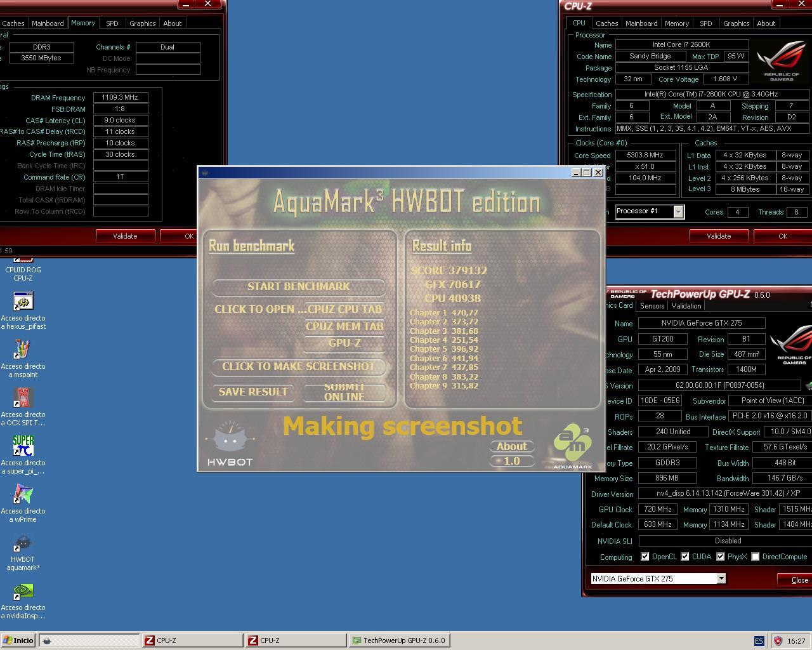Click SUBMIT ONLINE in AquaMark
Image resolution: width=812 pixels, height=650 pixels.
coord(344,392)
